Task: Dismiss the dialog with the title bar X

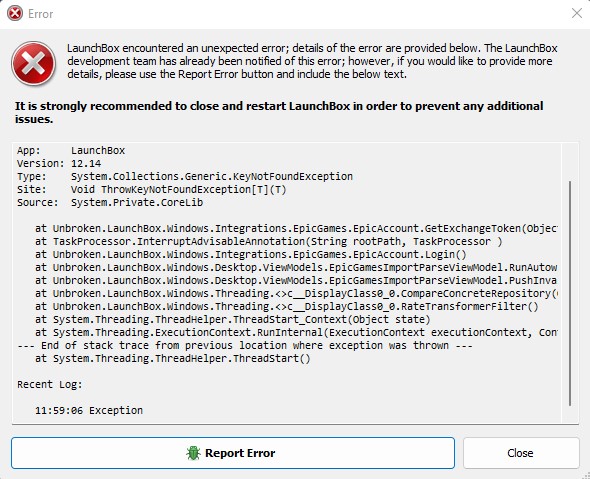Action: coord(576,14)
